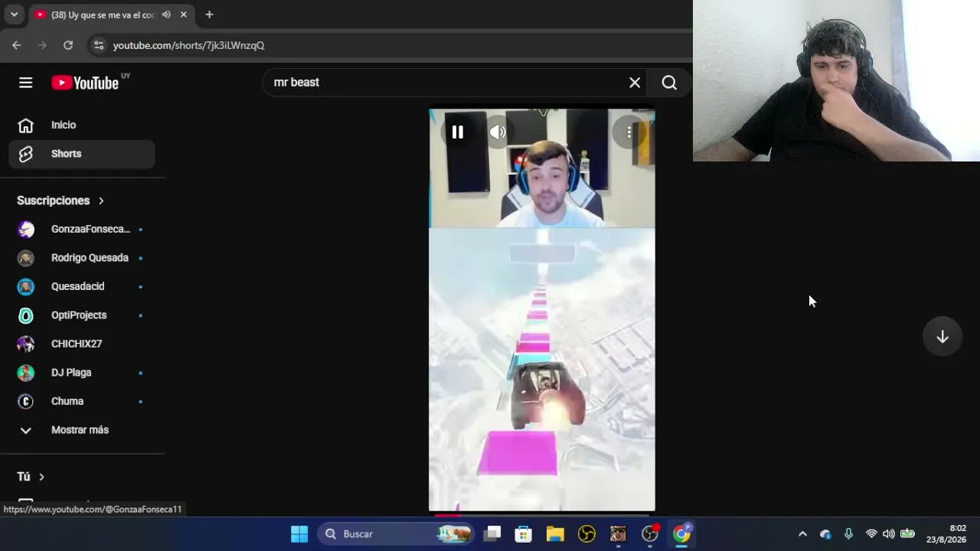This screenshot has height=551, width=980.
Task: Open File Explorer from the taskbar
Action: [x=555, y=534]
